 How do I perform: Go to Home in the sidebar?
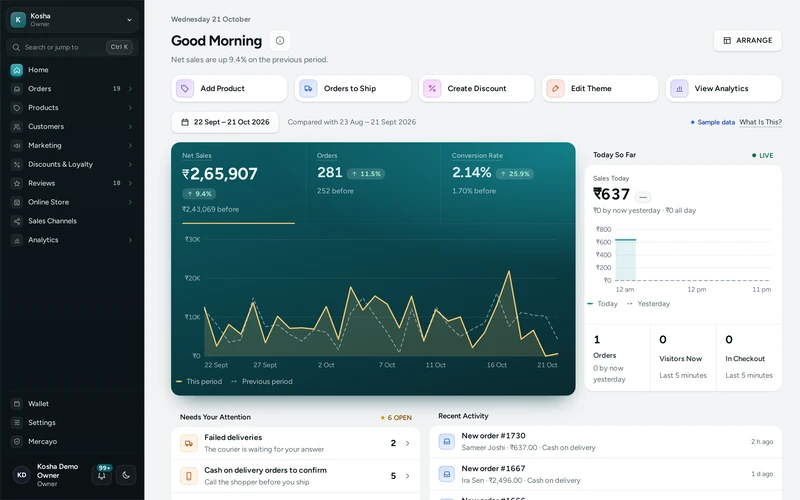point(72,70)
